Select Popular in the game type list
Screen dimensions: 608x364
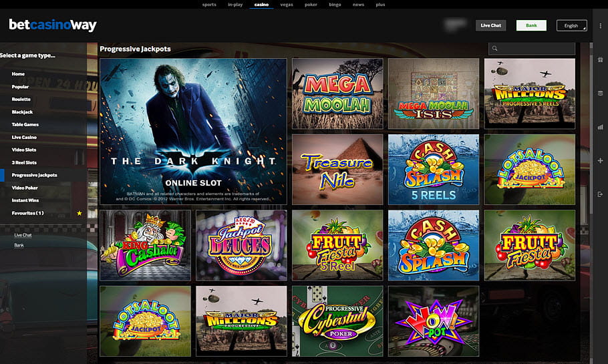tap(20, 87)
